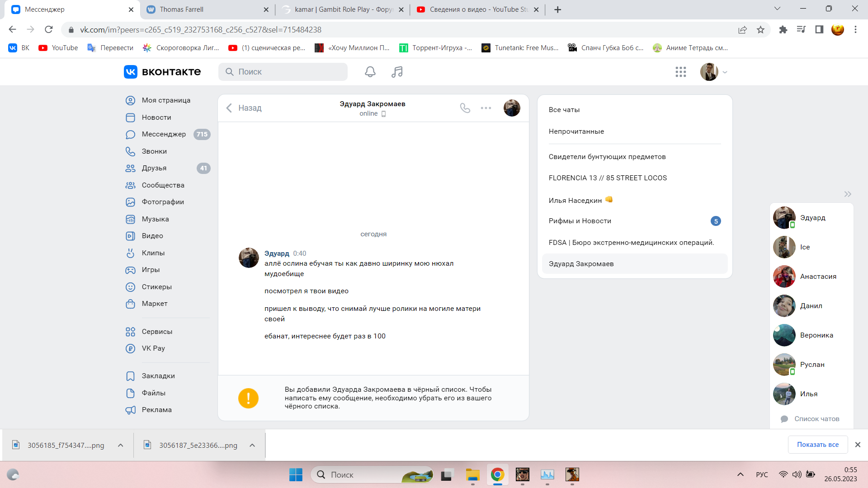Open the Непрочитанные chats filter
Screen dimensions: 868x488
pos(576,131)
